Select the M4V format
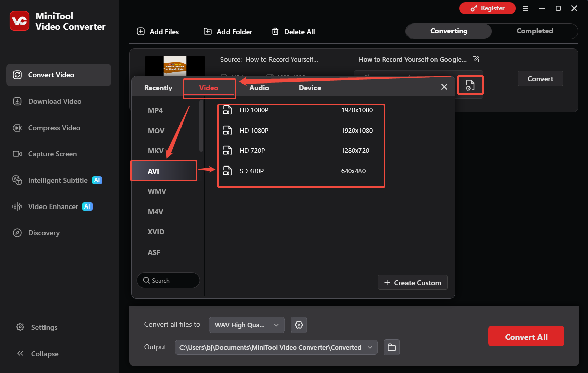This screenshot has width=588, height=373. click(x=155, y=212)
